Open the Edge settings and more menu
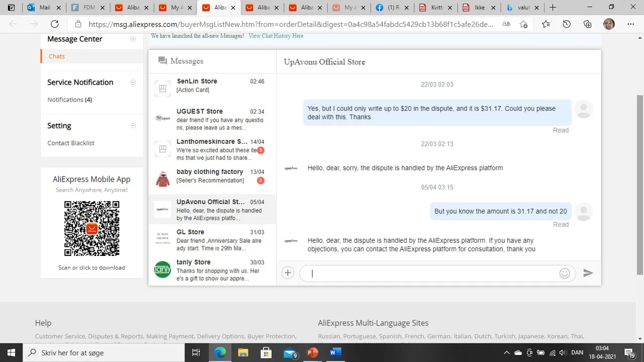The height and width of the screenshot is (362, 644). click(x=630, y=24)
